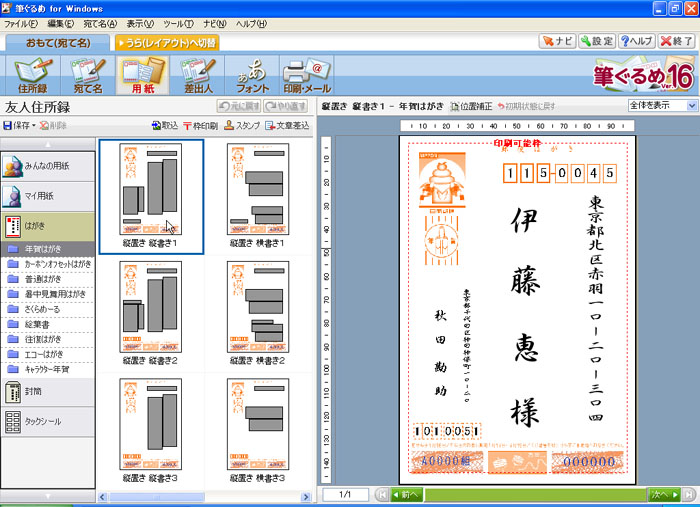
Task: Switch to うら(レイアウト)へ切替 tab
Action: pos(167,42)
